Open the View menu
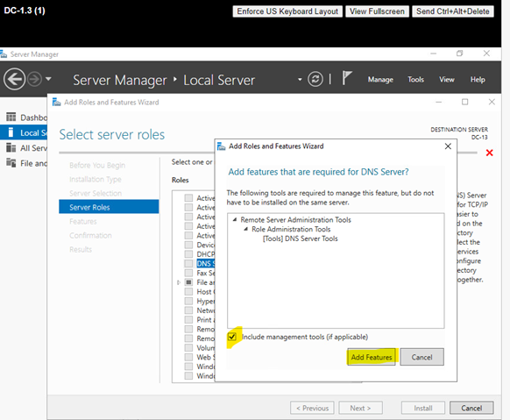This screenshot has width=510, height=420. (x=447, y=80)
